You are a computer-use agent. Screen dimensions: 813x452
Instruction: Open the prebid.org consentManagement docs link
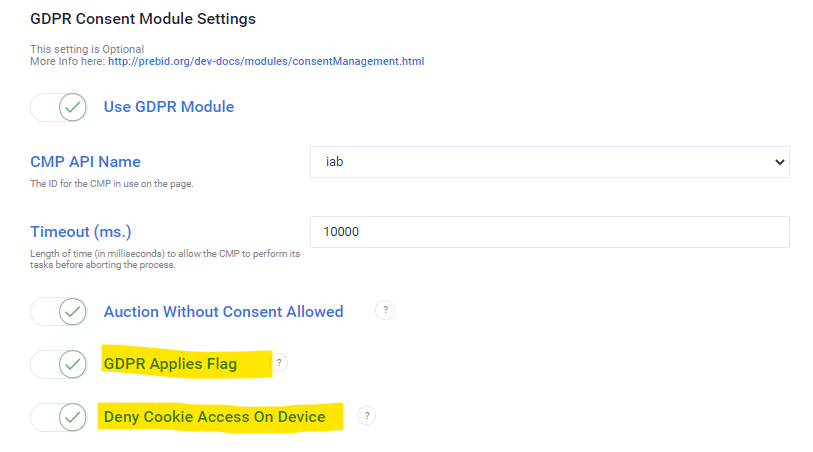click(x=266, y=61)
